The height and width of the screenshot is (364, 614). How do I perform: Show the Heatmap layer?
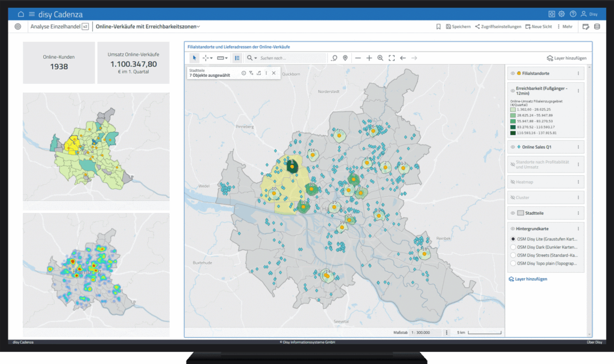coord(513,181)
